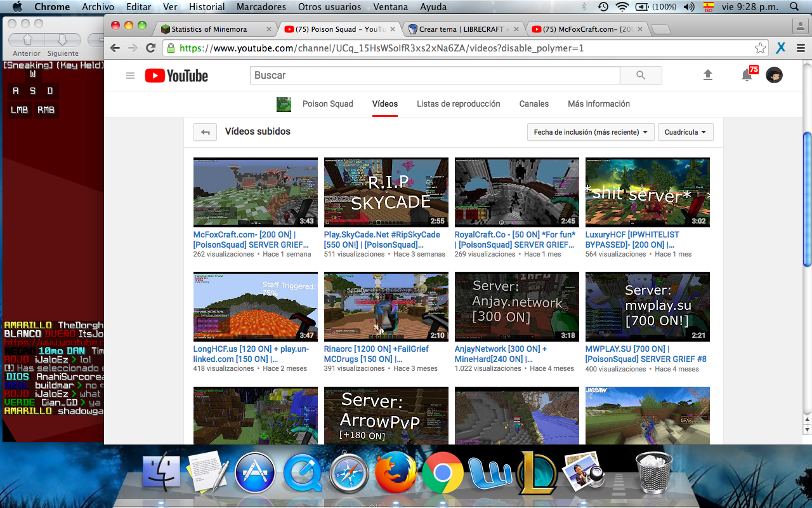This screenshot has width=812, height=508.
Task: Open the account avatar menu
Action: [774, 75]
